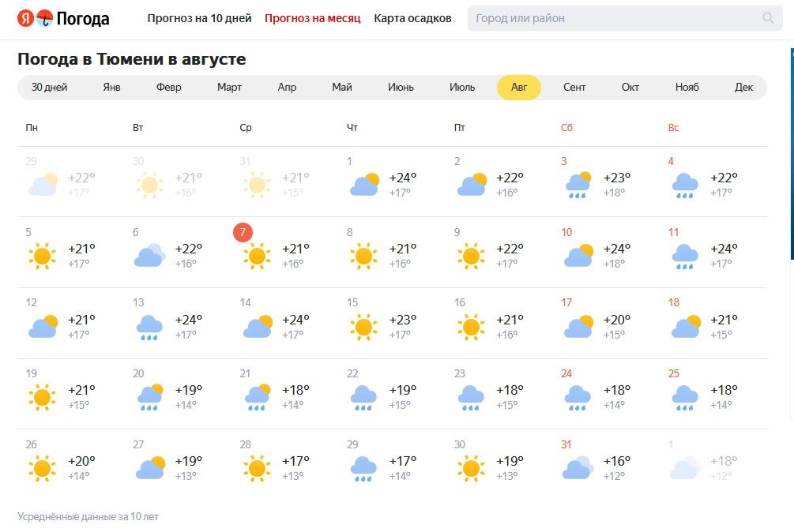This screenshot has height=532, width=794.
Task: Focus the Город или район search field
Action: pyautogui.click(x=612, y=18)
